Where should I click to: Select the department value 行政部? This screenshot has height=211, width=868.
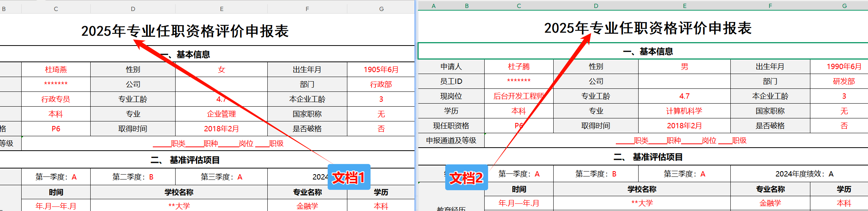click(x=381, y=84)
